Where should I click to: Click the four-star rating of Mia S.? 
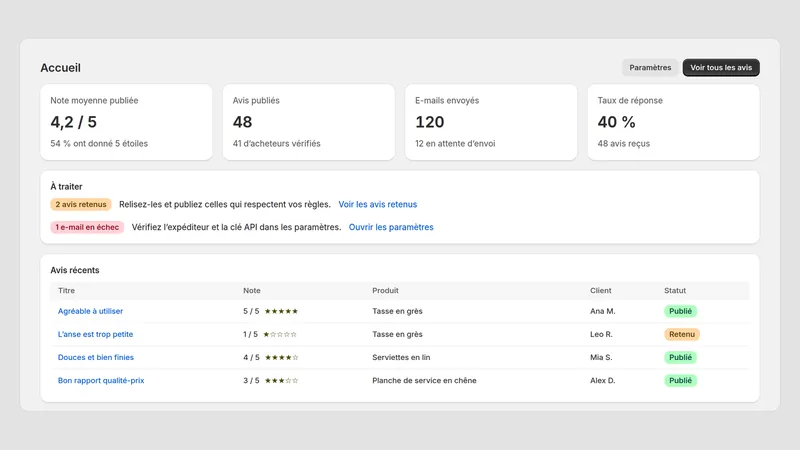pos(281,357)
